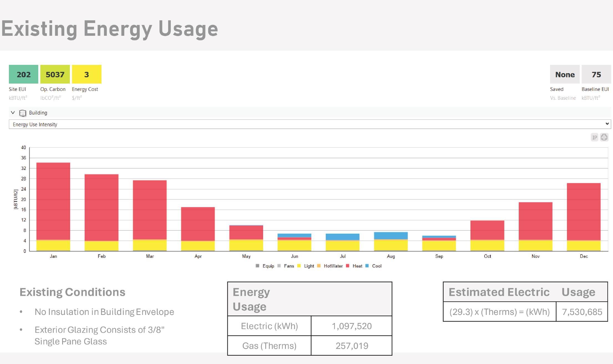The image size is (613, 364).
Task: Click the Baseline EUI 75 tile
Action: tap(596, 74)
